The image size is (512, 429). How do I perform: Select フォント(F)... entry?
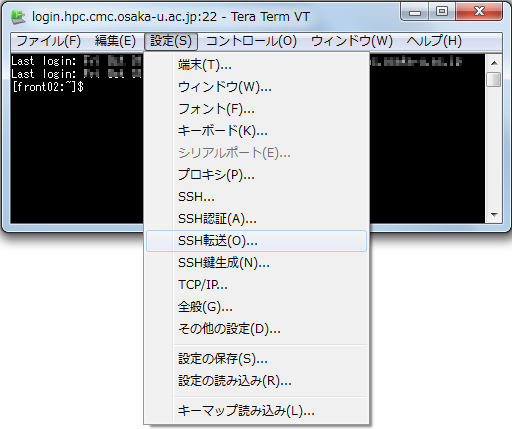click(256, 109)
